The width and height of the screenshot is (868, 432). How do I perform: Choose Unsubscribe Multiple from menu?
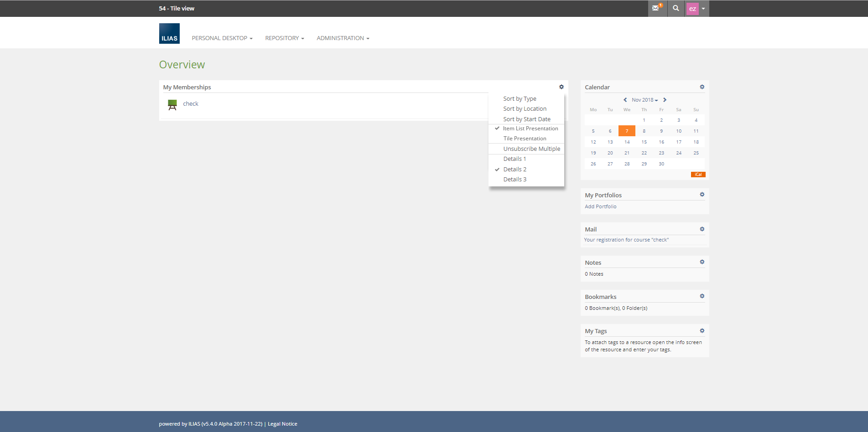(x=531, y=149)
